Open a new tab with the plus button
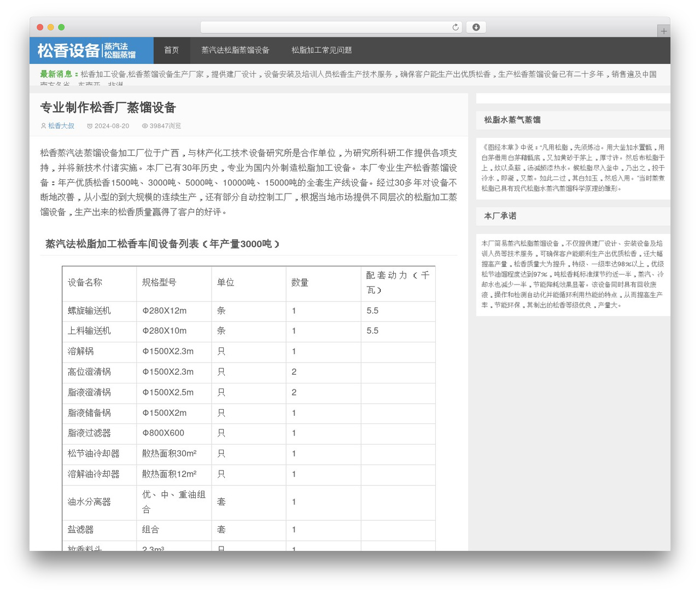 pos(663,31)
